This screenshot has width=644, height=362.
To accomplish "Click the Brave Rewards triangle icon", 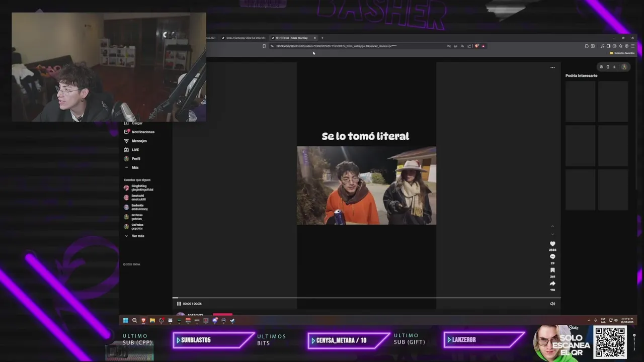I will (483, 46).
